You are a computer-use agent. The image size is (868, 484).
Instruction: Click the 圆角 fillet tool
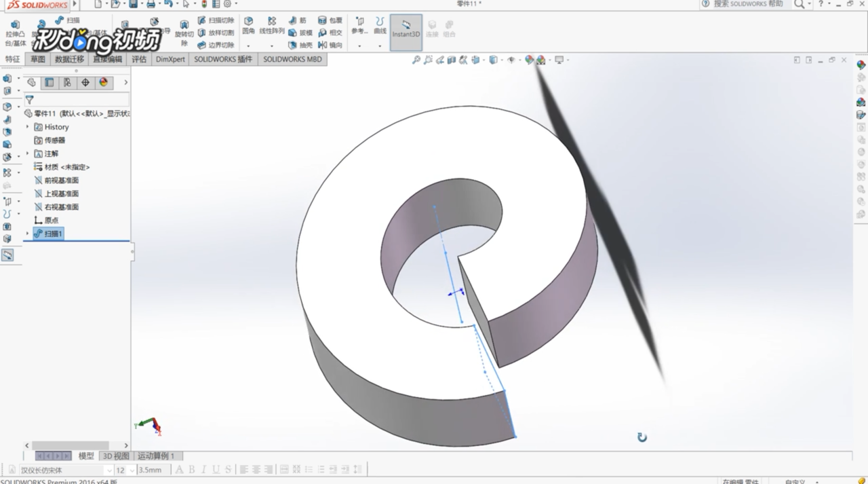(x=249, y=26)
